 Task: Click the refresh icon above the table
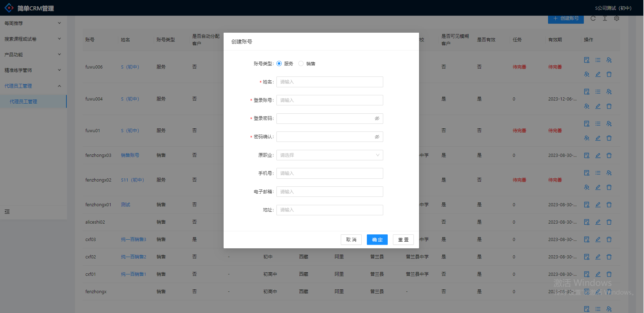(x=593, y=18)
